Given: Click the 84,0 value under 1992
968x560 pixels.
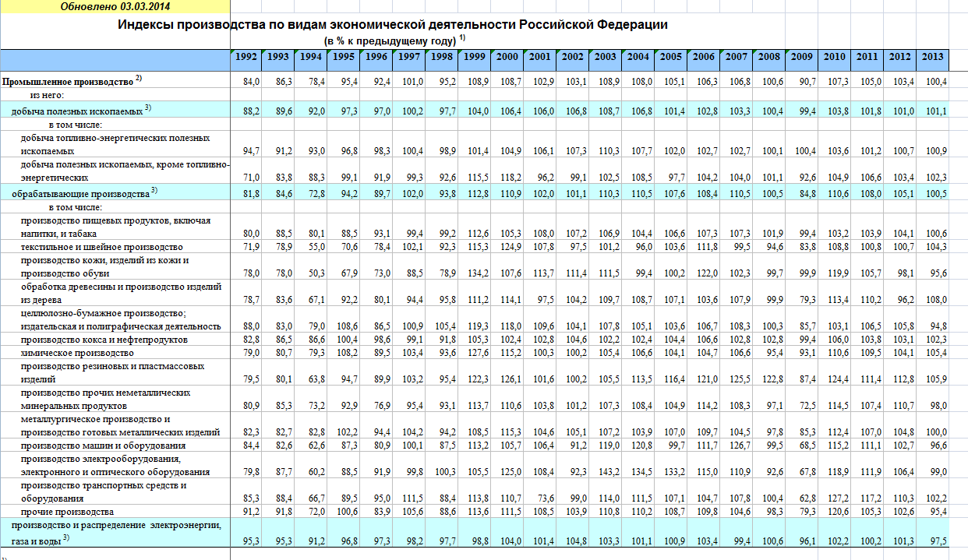Looking at the screenshot, I should click(x=251, y=81).
